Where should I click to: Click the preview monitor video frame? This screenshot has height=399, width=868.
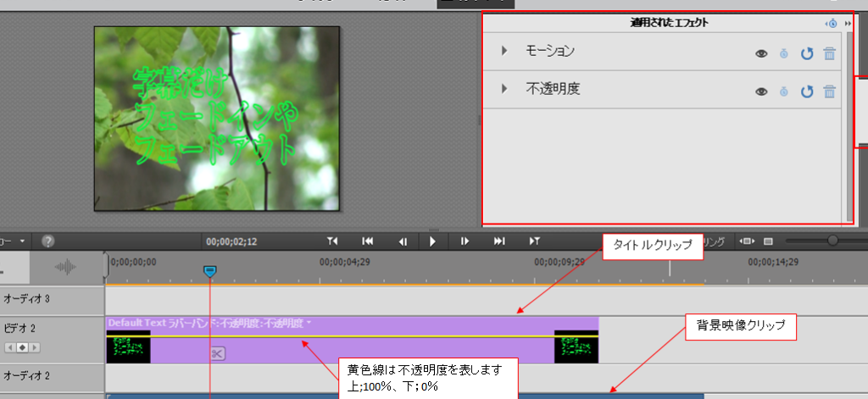click(216, 119)
